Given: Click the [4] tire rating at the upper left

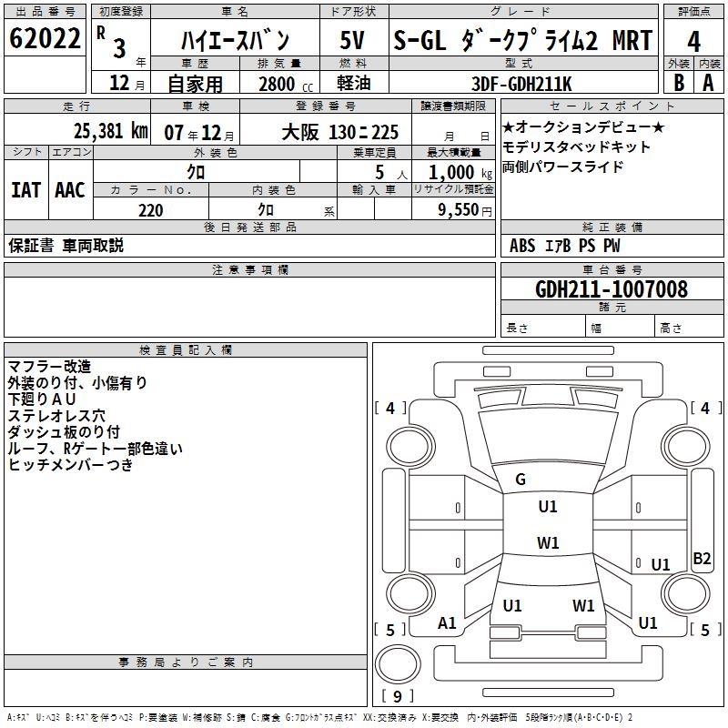Looking at the screenshot, I should pos(390,409).
